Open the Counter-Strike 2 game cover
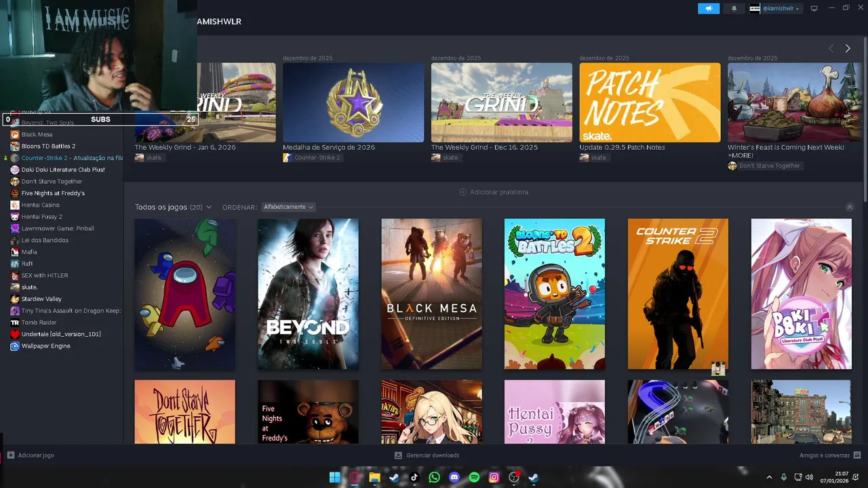The image size is (868, 488). pyautogui.click(x=678, y=294)
